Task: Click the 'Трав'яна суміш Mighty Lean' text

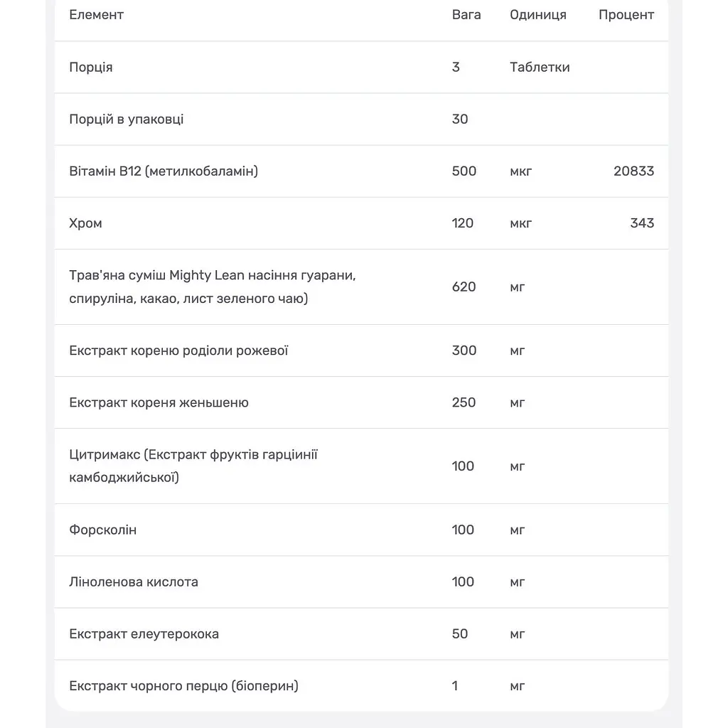Action: pos(156,275)
